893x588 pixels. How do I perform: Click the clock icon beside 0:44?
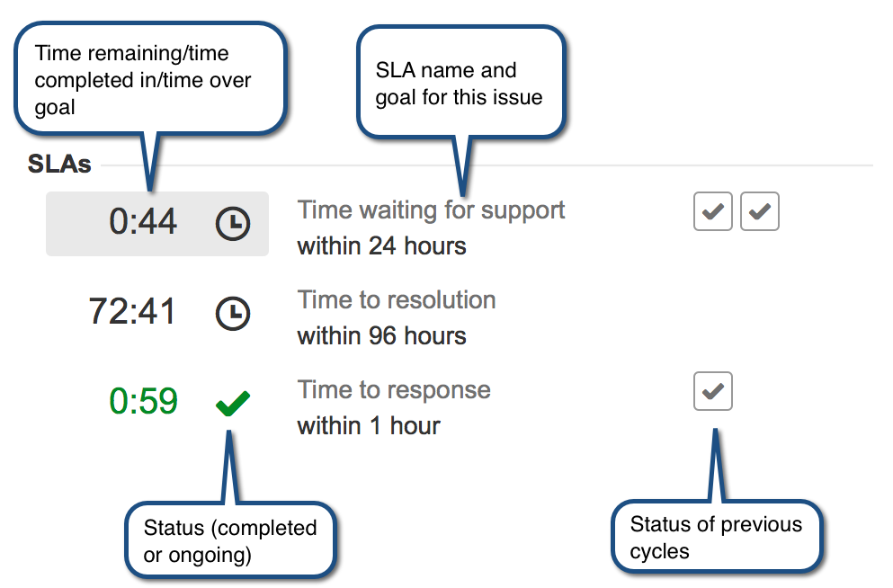tap(232, 223)
